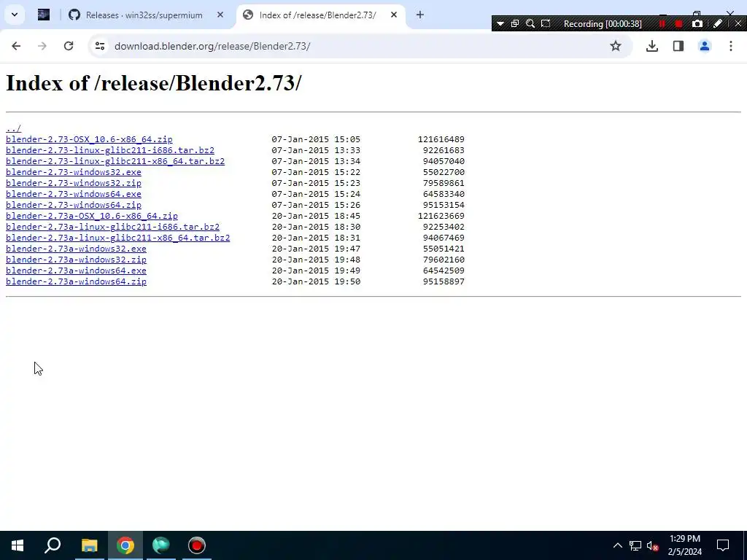Open the user profile menu
This screenshot has height=560, width=747.
[x=705, y=46]
